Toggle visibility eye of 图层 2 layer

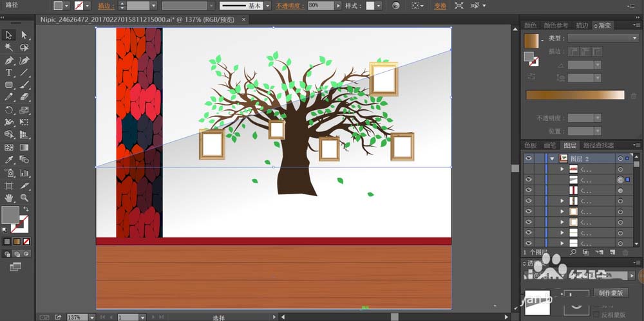click(x=529, y=158)
